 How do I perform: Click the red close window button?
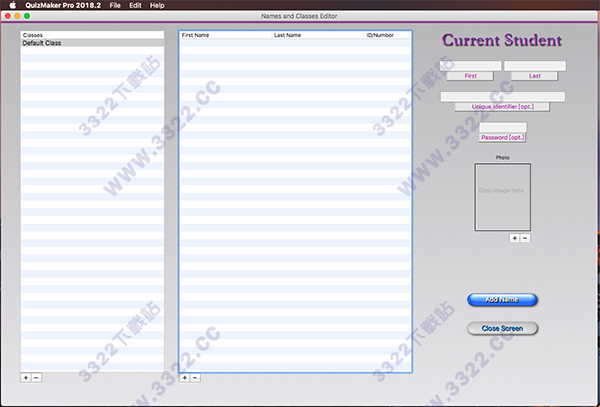pos(8,16)
